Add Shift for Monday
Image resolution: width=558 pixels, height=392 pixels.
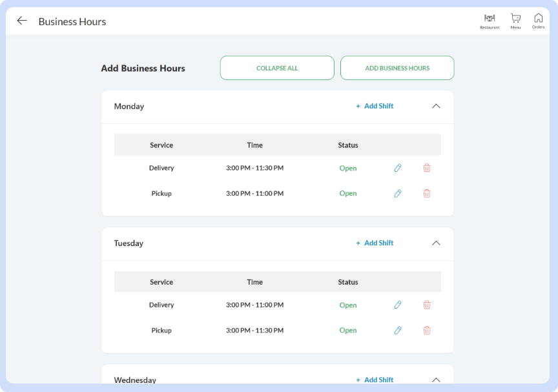coord(375,106)
